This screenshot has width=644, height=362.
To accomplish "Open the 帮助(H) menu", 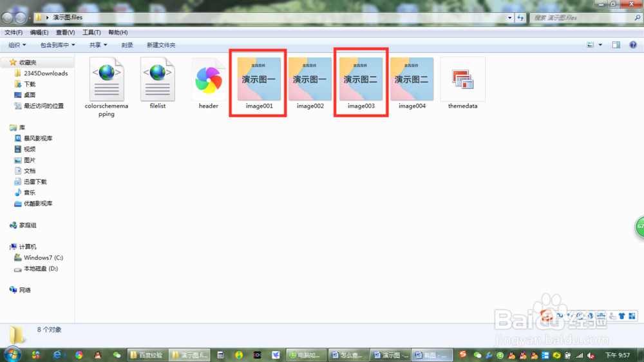I will (118, 32).
